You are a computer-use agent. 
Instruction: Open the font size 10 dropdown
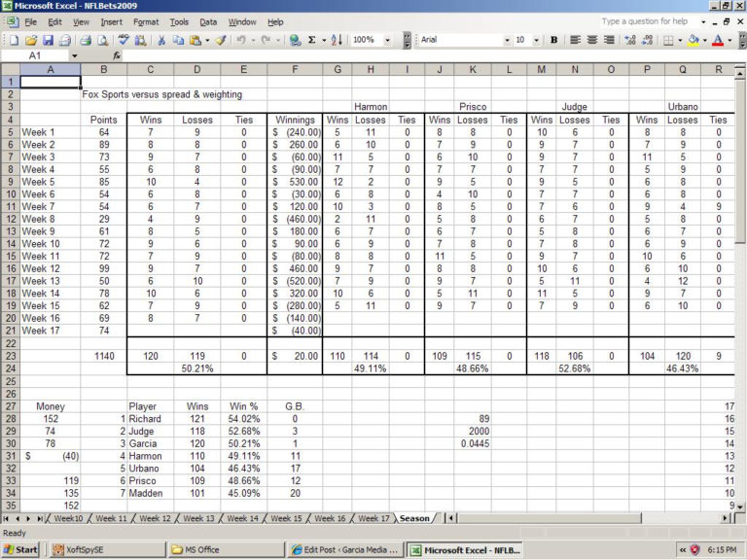click(x=537, y=41)
